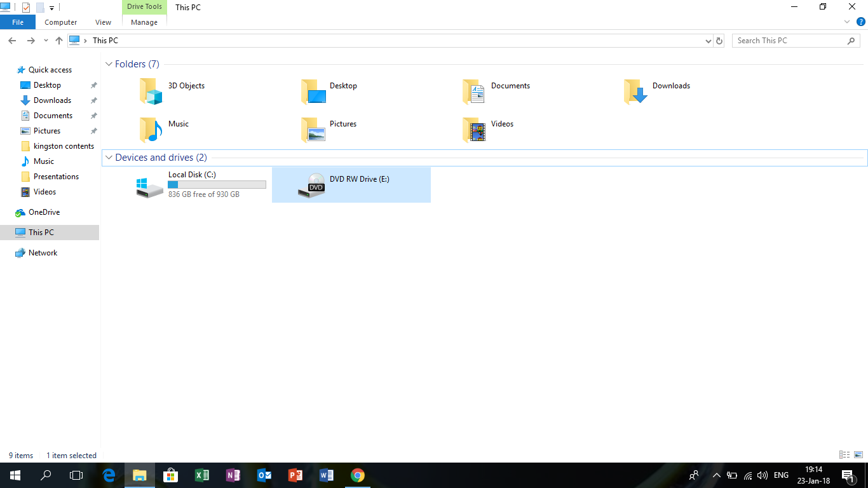Switch to details view in status bar
Image resolution: width=868 pixels, height=488 pixels.
(844, 455)
